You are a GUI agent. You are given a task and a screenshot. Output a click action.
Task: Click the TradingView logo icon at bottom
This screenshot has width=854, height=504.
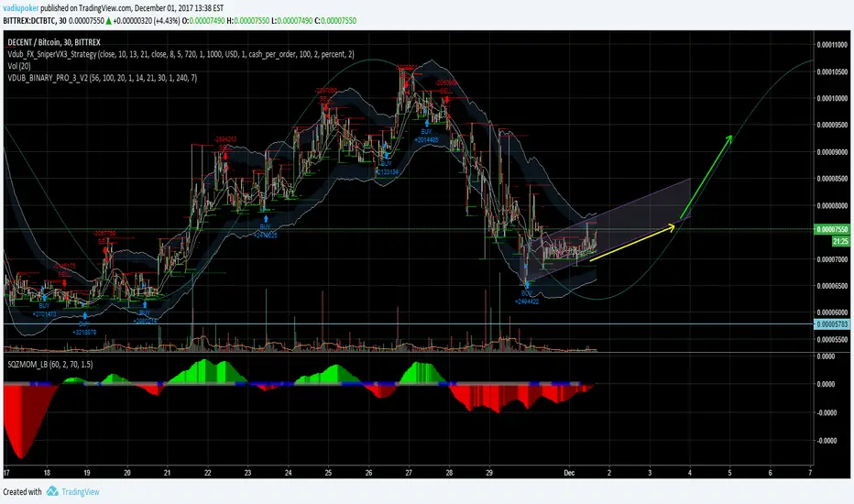tap(52, 491)
